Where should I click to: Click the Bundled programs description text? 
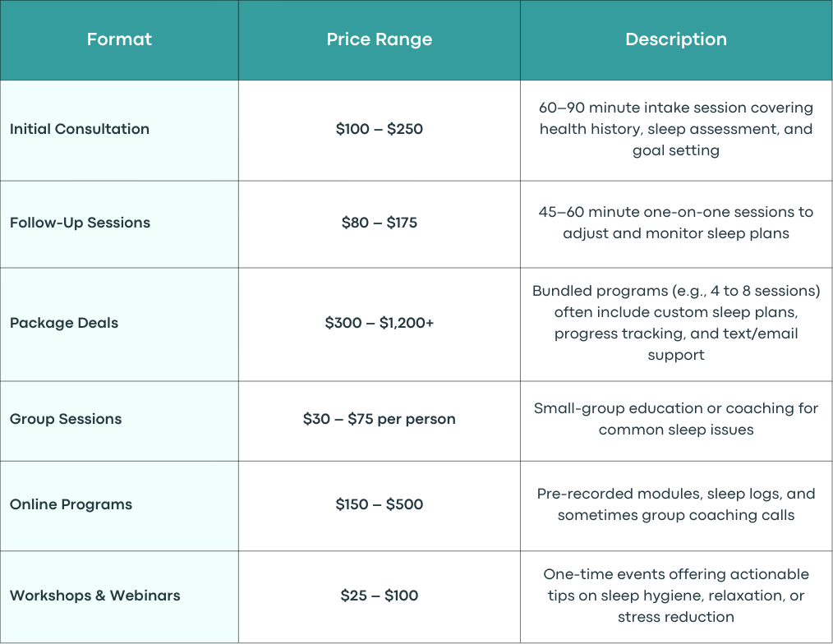676,323
